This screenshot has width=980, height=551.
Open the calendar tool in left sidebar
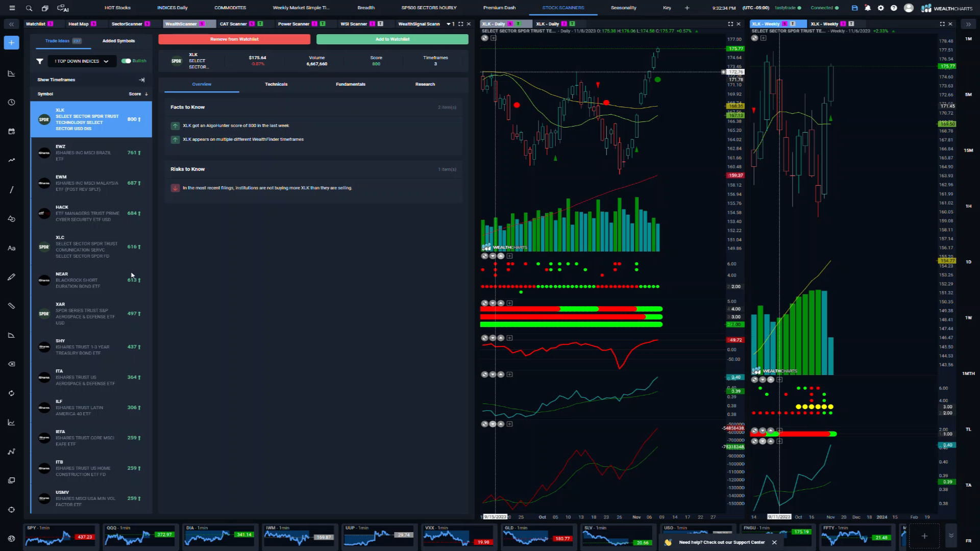coord(11,132)
